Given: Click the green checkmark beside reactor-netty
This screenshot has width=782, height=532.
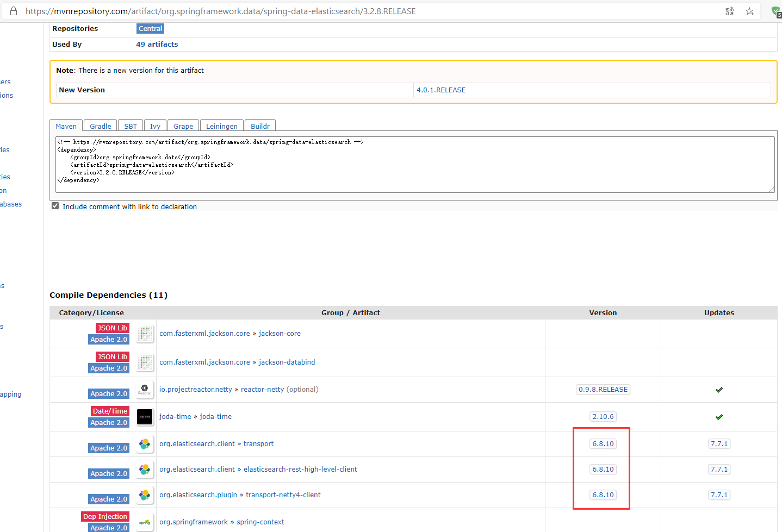Looking at the screenshot, I should pyautogui.click(x=719, y=390).
